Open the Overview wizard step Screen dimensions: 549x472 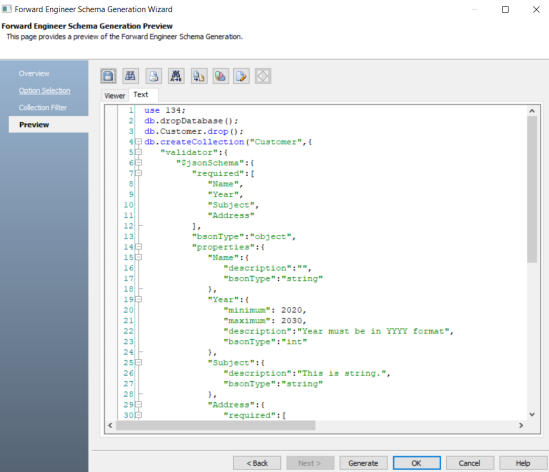(x=34, y=74)
